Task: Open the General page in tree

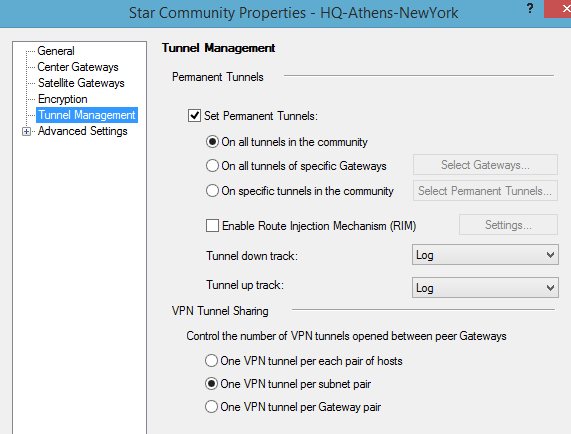Action: [x=56, y=51]
